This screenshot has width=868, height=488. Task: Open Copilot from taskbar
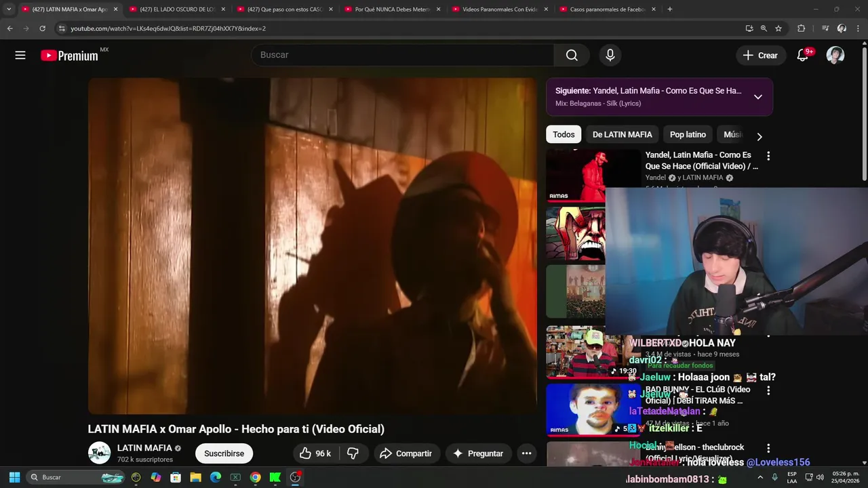[x=156, y=477]
